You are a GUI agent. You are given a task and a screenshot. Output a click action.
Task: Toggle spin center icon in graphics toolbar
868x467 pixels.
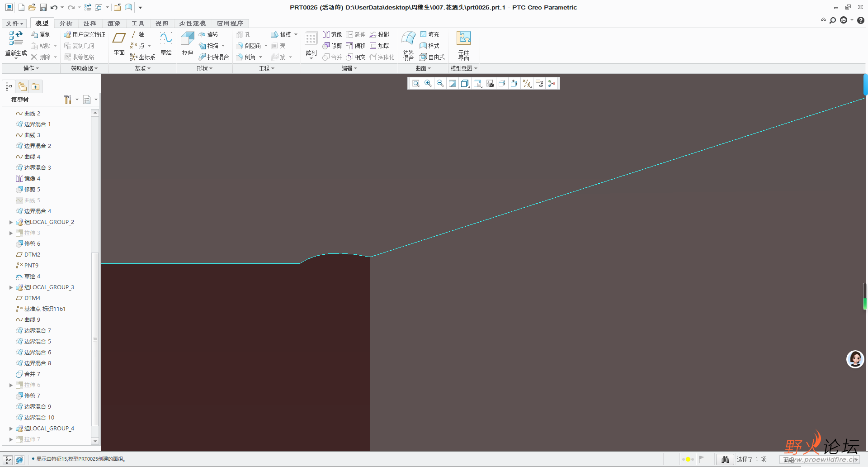pos(552,83)
